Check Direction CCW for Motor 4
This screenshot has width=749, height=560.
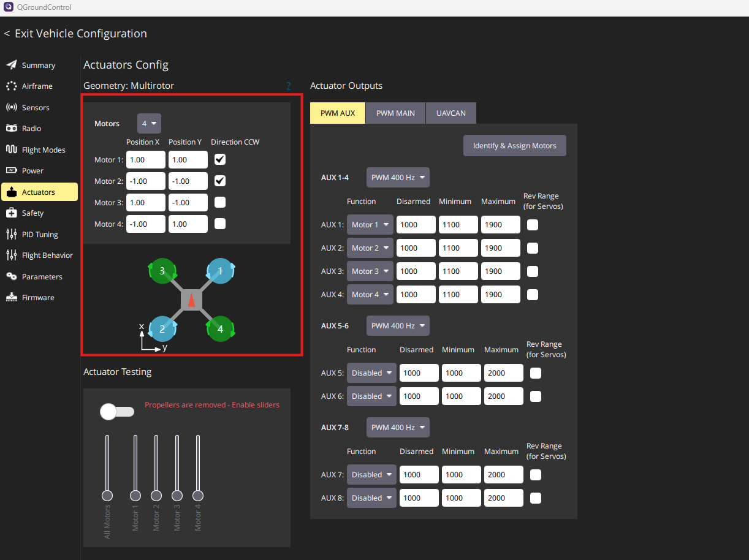click(220, 224)
